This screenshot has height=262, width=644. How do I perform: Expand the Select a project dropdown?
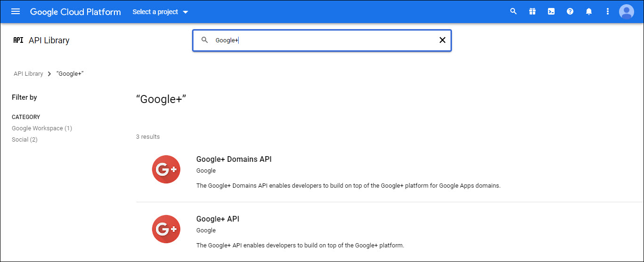point(160,12)
